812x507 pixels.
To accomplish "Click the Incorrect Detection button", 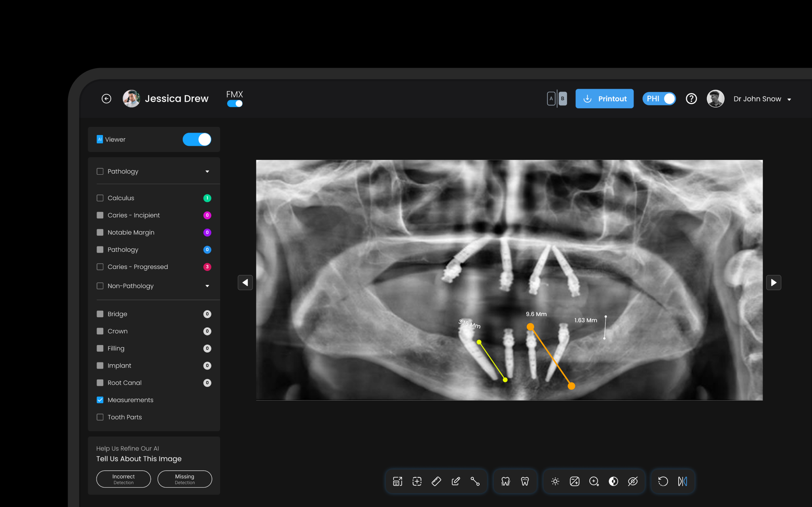I will point(123,479).
